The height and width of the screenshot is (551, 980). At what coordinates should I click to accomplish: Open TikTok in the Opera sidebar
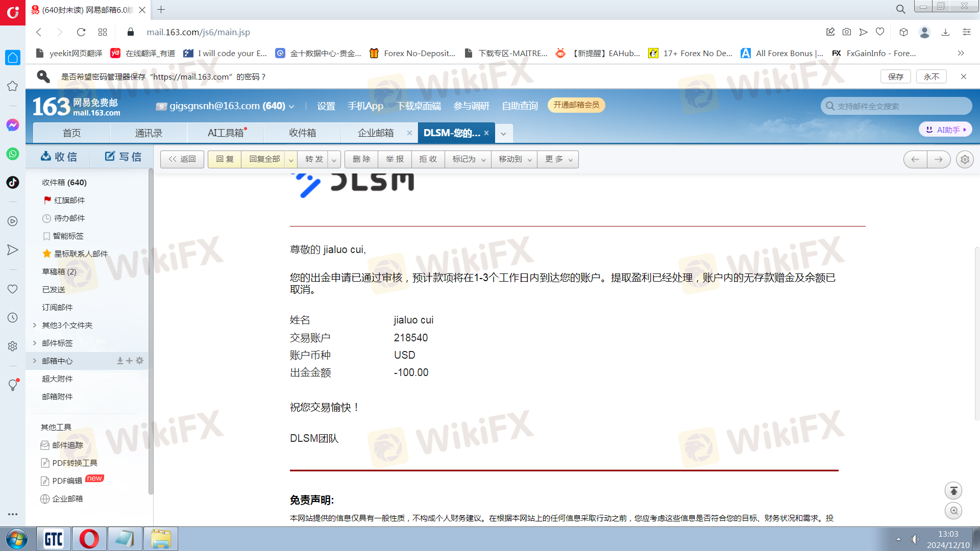point(13,182)
